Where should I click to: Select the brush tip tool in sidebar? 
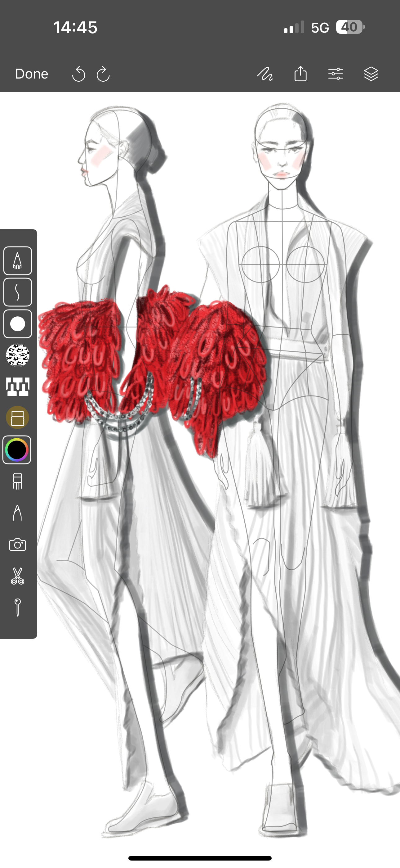pos(17,261)
